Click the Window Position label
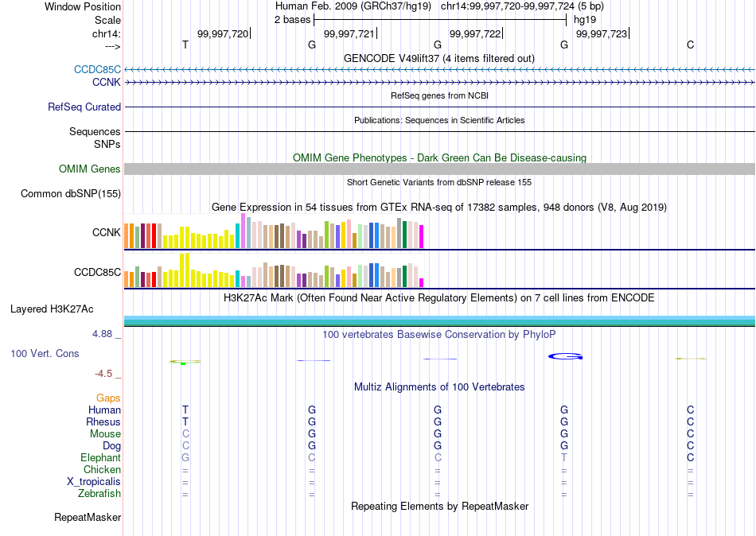This screenshot has width=756, height=536. (x=83, y=6)
